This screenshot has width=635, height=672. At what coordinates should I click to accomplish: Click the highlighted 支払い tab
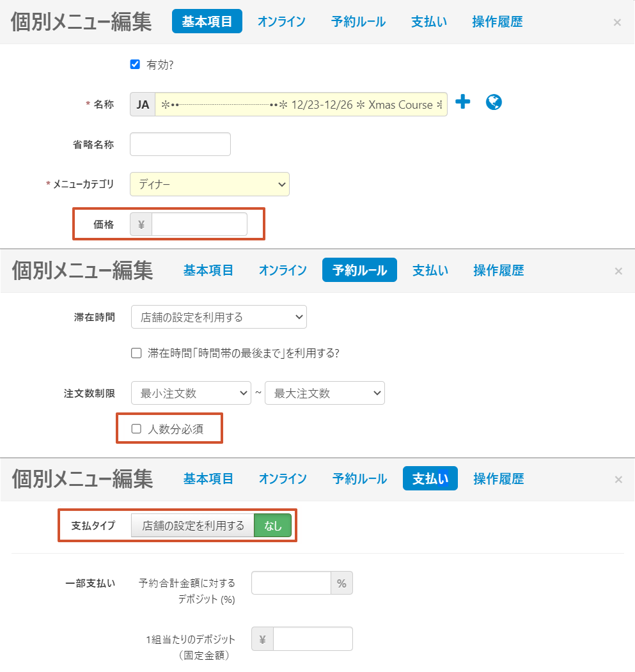[x=430, y=478]
